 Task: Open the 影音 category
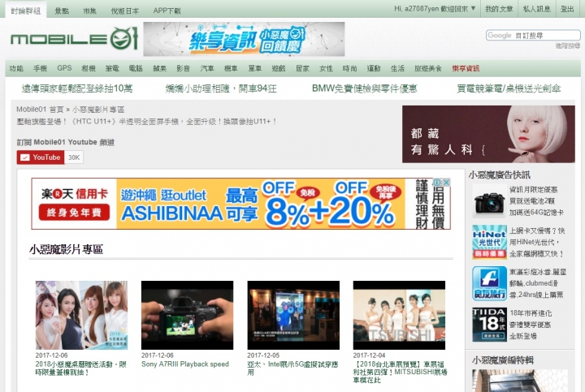[x=183, y=68]
